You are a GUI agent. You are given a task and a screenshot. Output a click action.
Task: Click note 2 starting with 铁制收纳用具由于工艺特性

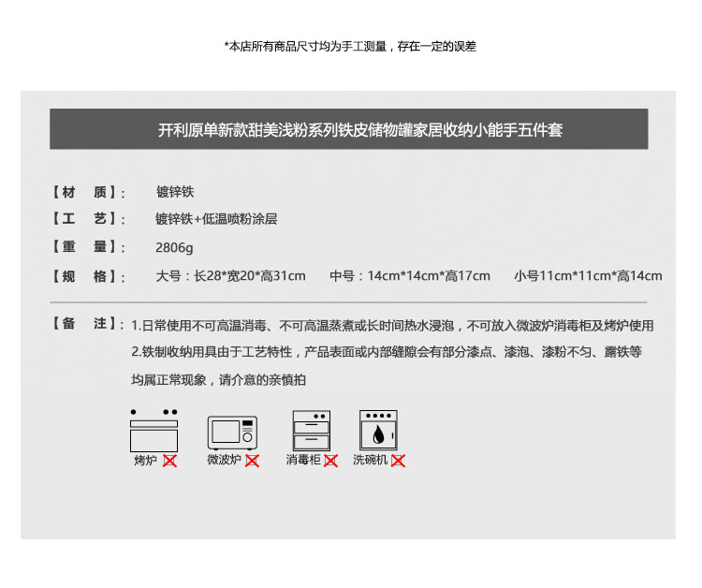(x=387, y=352)
